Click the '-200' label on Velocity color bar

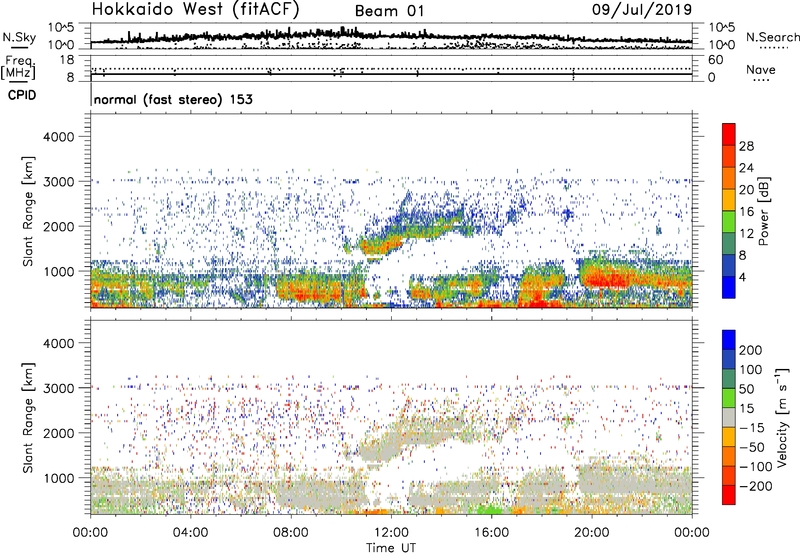point(756,486)
